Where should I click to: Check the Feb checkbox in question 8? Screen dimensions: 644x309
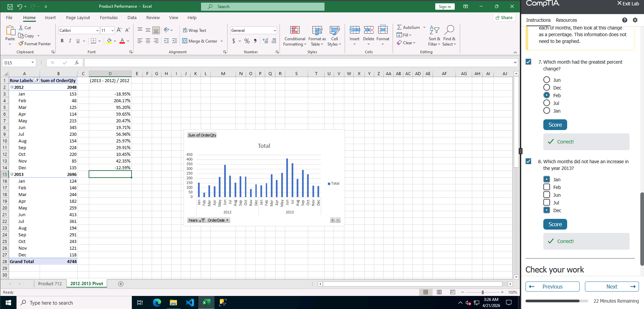coord(547,187)
